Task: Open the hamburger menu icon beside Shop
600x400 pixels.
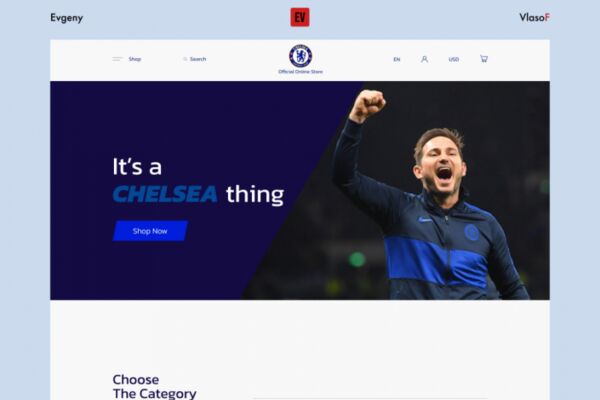Action: pos(117,59)
